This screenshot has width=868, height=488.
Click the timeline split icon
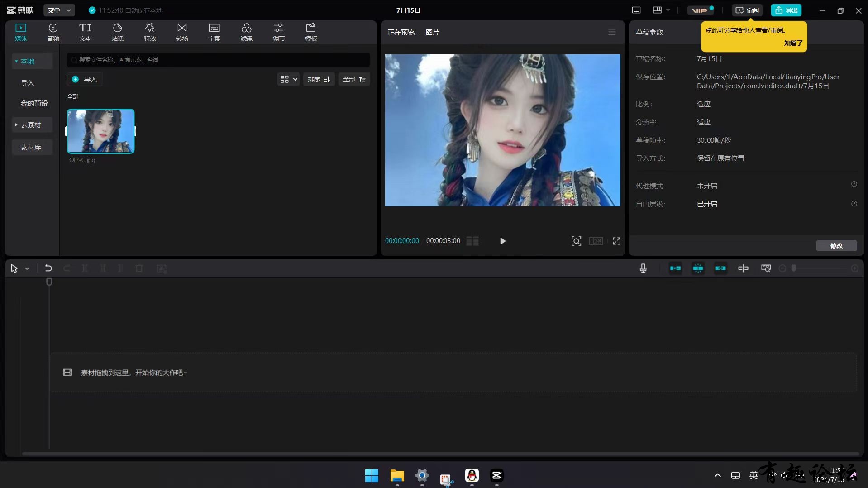[85, 268]
